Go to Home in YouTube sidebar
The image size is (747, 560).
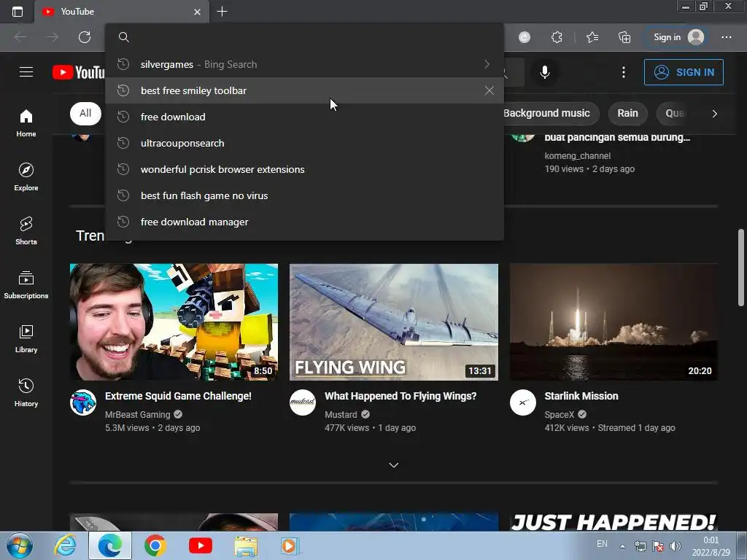[x=26, y=122]
